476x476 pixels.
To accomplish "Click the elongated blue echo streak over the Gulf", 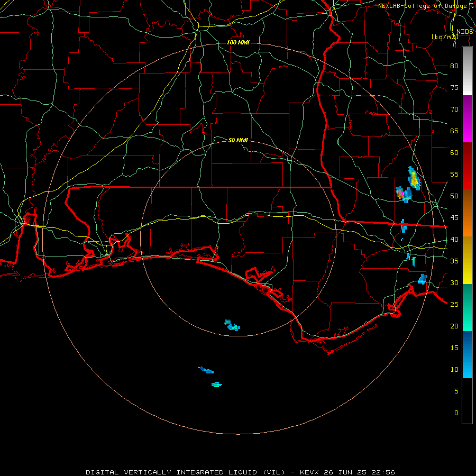I will point(206,370).
